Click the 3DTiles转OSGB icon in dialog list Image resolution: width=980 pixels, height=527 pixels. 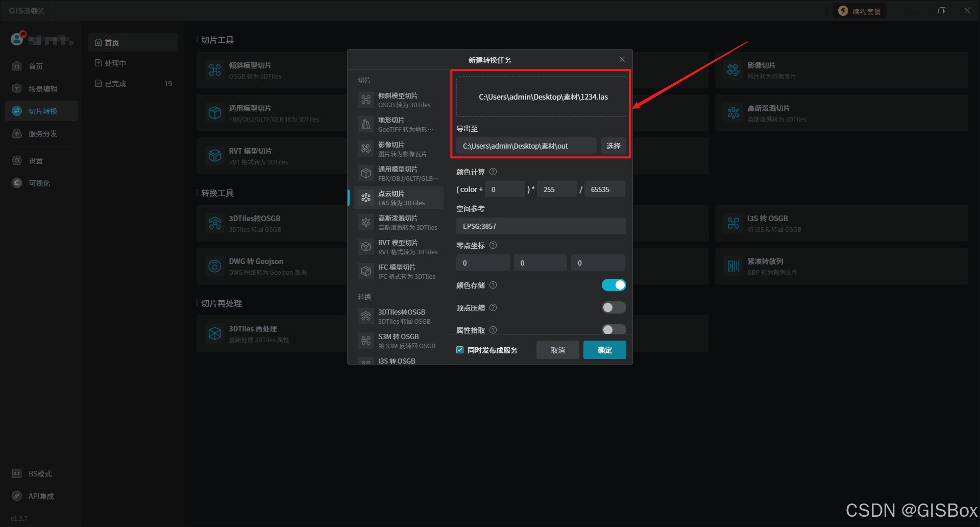(366, 317)
